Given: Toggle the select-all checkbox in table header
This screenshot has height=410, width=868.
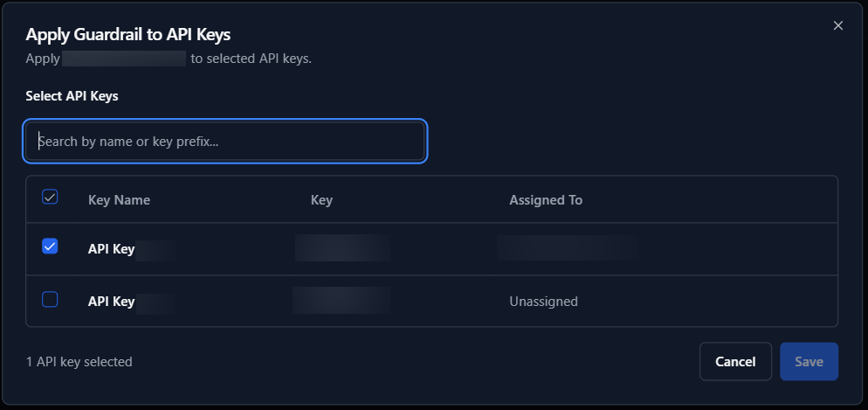Looking at the screenshot, I should (x=50, y=198).
